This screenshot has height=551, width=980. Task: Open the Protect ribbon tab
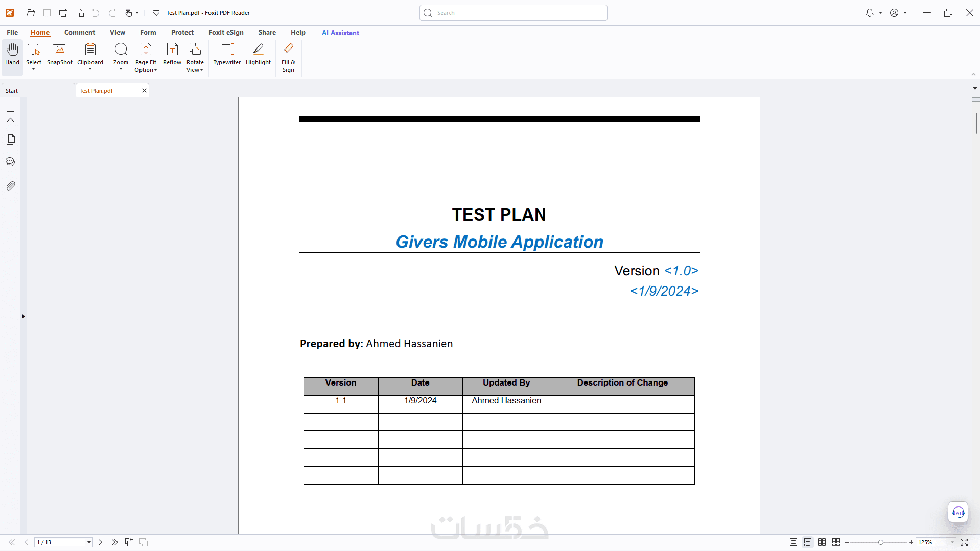pyautogui.click(x=182, y=32)
